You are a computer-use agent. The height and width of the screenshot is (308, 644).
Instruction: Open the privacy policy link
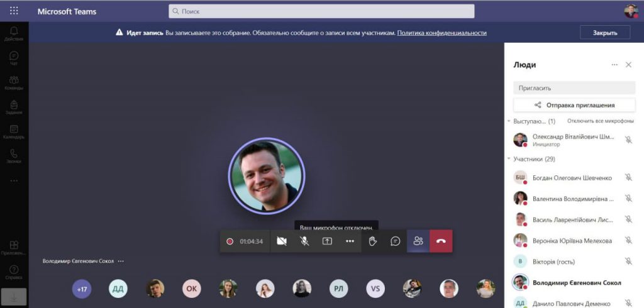click(x=441, y=33)
